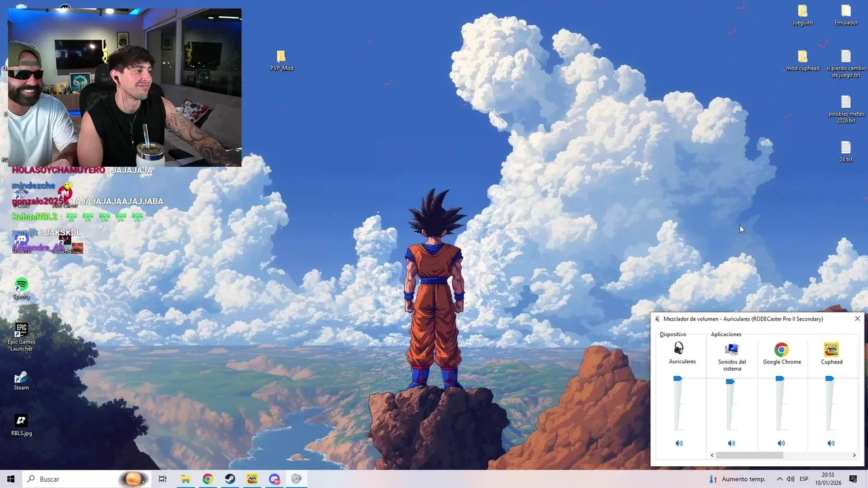Open File Explorer from the taskbar

pyautogui.click(x=185, y=479)
